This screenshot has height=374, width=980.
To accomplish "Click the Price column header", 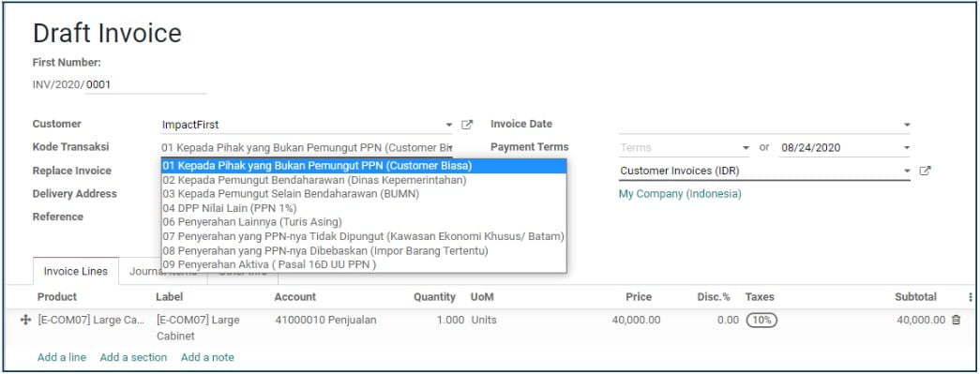I will (639, 296).
